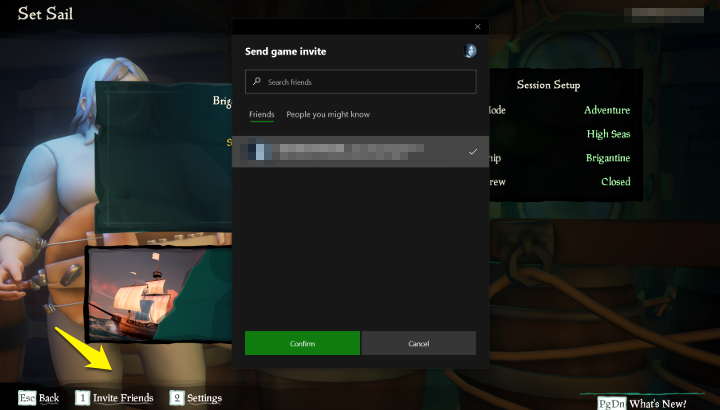Click the Esc key icon
Viewport: 720px width, 410px height.
27,398
